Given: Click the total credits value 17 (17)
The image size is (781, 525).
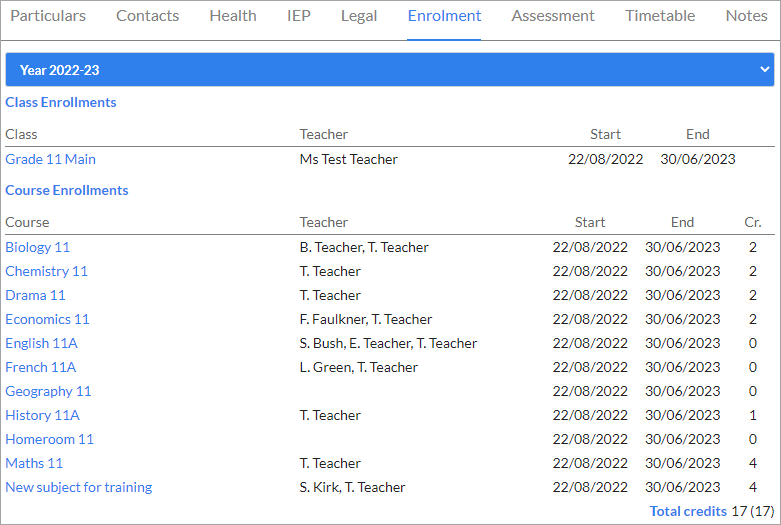Looking at the screenshot, I should pyautogui.click(x=753, y=512).
